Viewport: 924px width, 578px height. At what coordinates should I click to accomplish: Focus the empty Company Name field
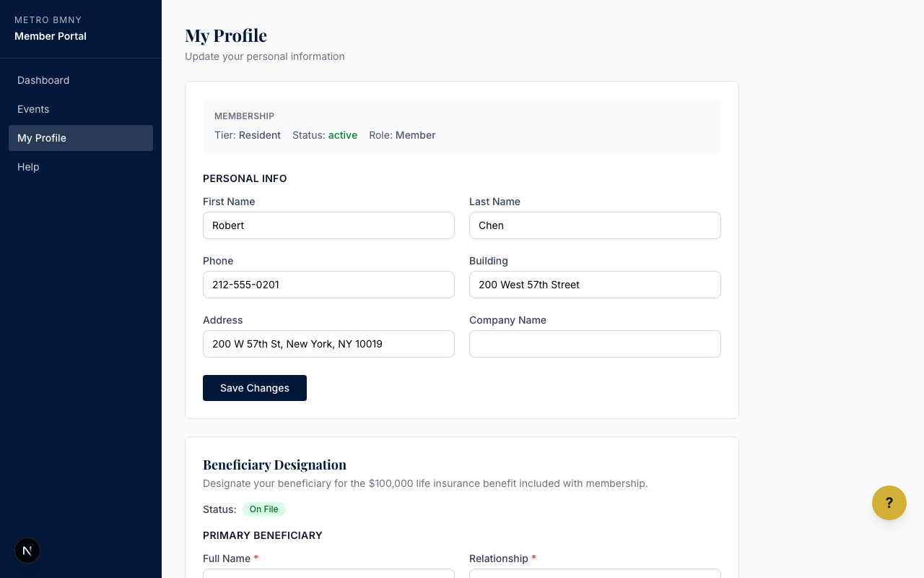pos(595,344)
